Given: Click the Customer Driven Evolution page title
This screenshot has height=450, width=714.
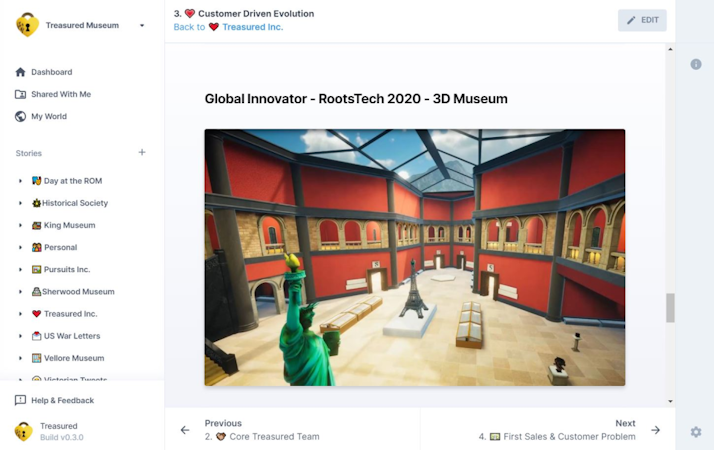Looking at the screenshot, I should 256,14.
